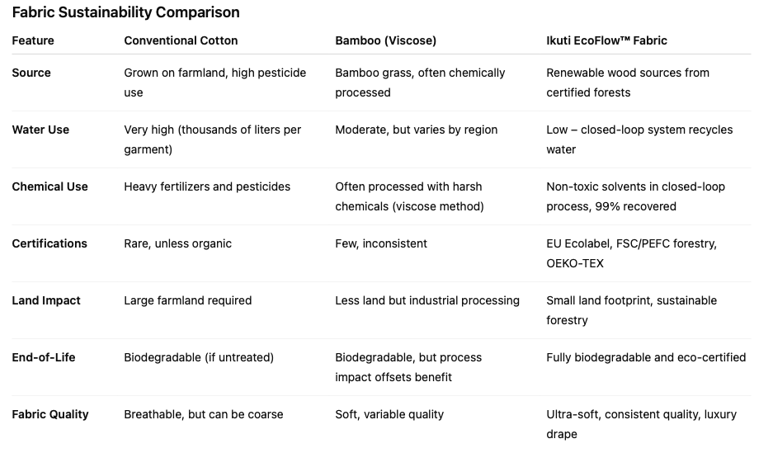The width and height of the screenshot is (768, 453).
Task: Click the Fabric Sustainability Comparison title
Action: click(x=126, y=13)
